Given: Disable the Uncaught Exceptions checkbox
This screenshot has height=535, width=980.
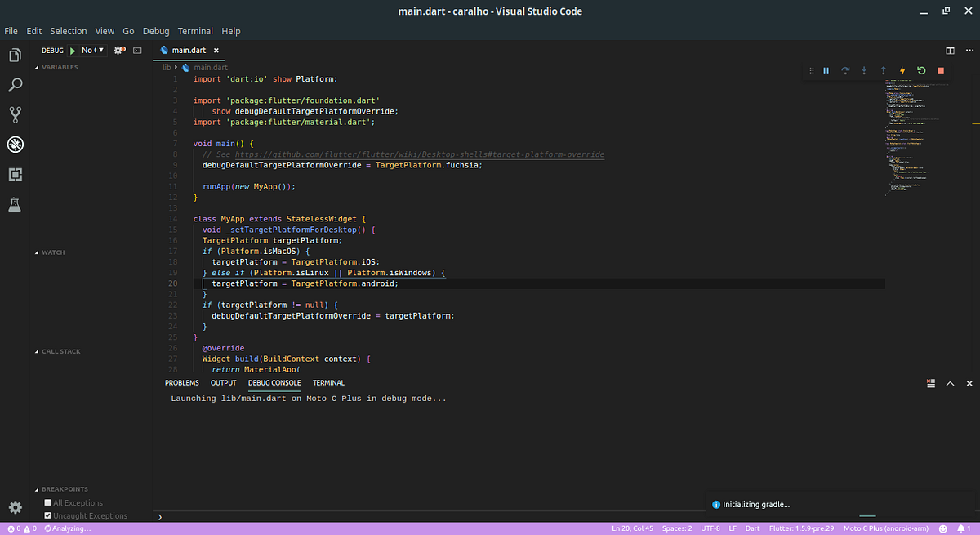Looking at the screenshot, I should 47,515.
